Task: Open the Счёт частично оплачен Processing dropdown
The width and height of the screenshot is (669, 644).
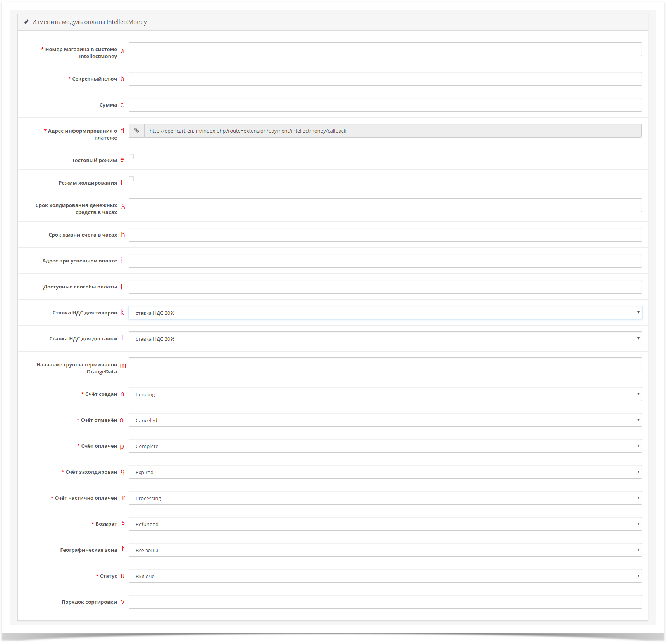Action: [385, 498]
